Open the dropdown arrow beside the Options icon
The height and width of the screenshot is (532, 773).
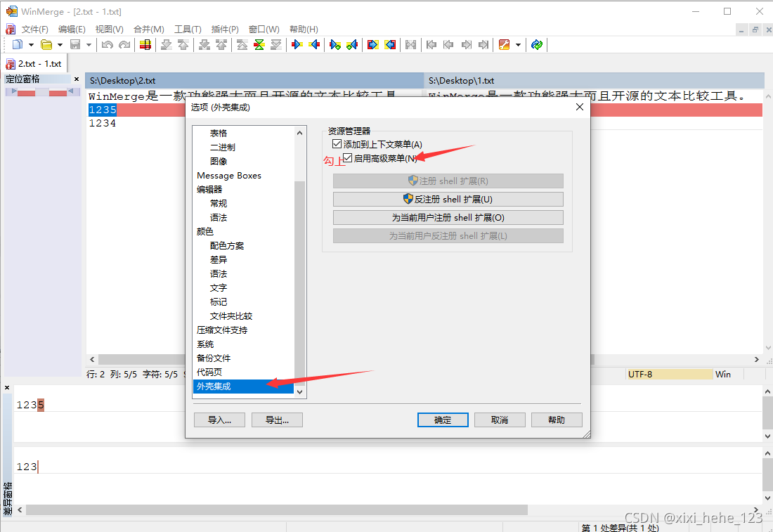click(x=518, y=45)
